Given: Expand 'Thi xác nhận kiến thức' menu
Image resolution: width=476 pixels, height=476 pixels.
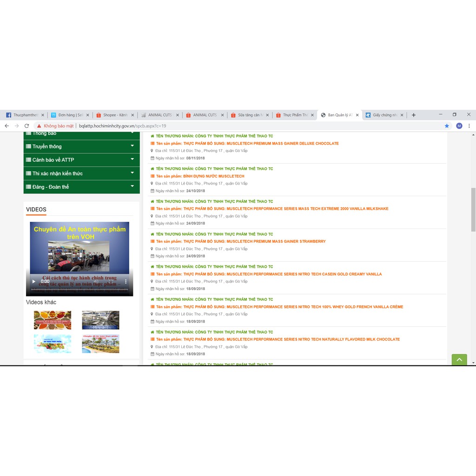Looking at the screenshot, I should point(81,173).
